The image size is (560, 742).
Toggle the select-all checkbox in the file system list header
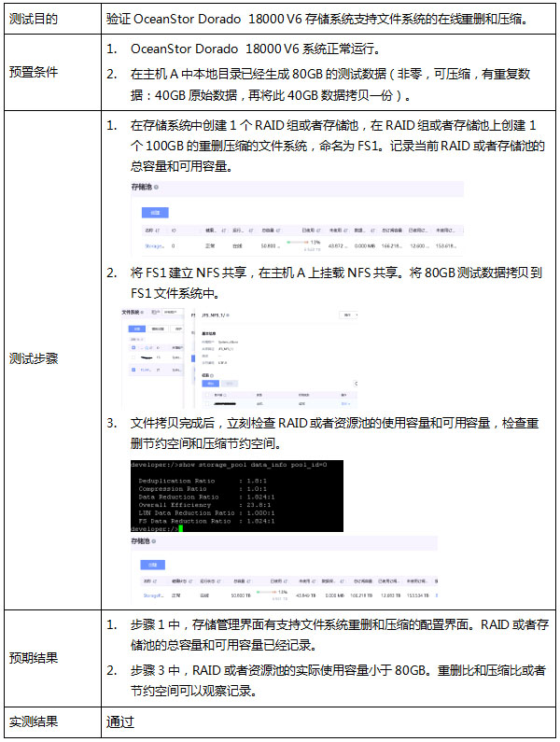133,348
